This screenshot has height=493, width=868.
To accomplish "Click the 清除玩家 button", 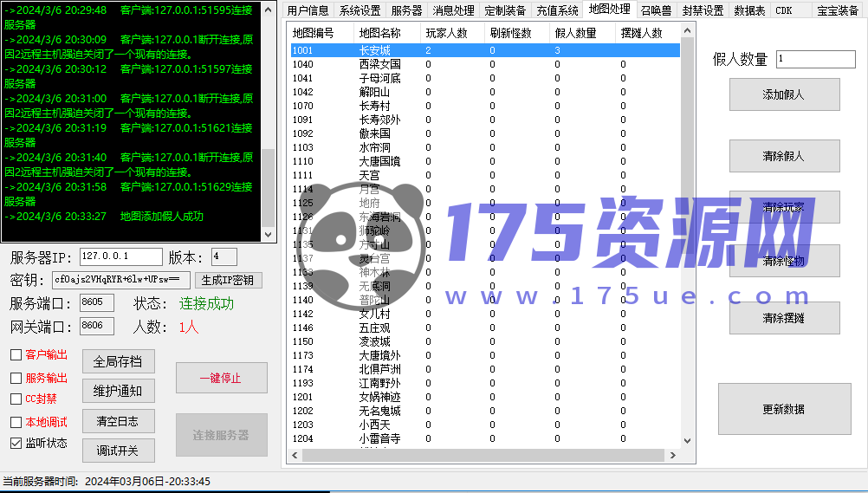I will coord(785,207).
